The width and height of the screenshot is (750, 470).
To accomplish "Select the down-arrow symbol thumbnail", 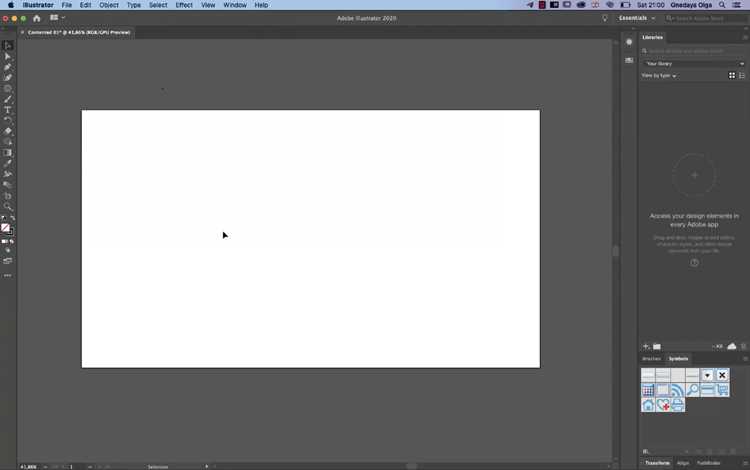I will [x=707, y=375].
